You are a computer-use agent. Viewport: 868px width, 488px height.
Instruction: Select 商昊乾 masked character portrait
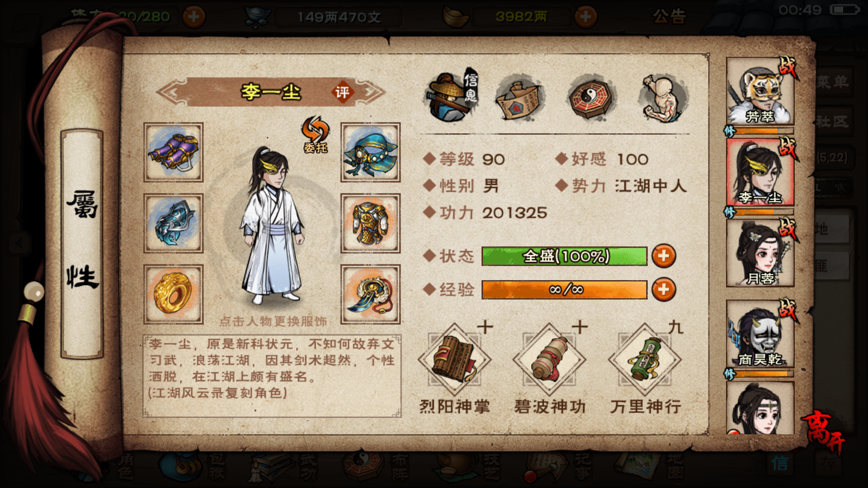tap(760, 334)
